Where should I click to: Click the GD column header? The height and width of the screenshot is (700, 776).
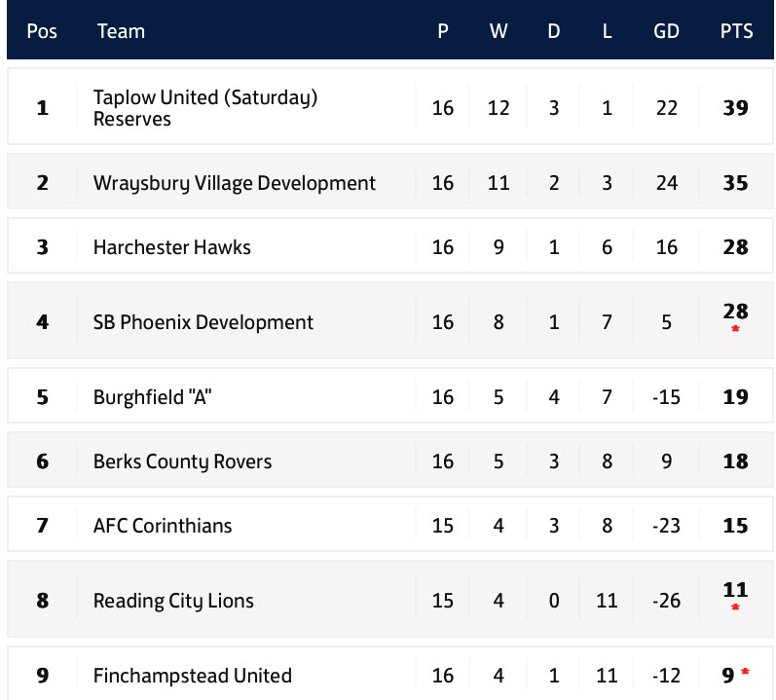pyautogui.click(x=666, y=31)
